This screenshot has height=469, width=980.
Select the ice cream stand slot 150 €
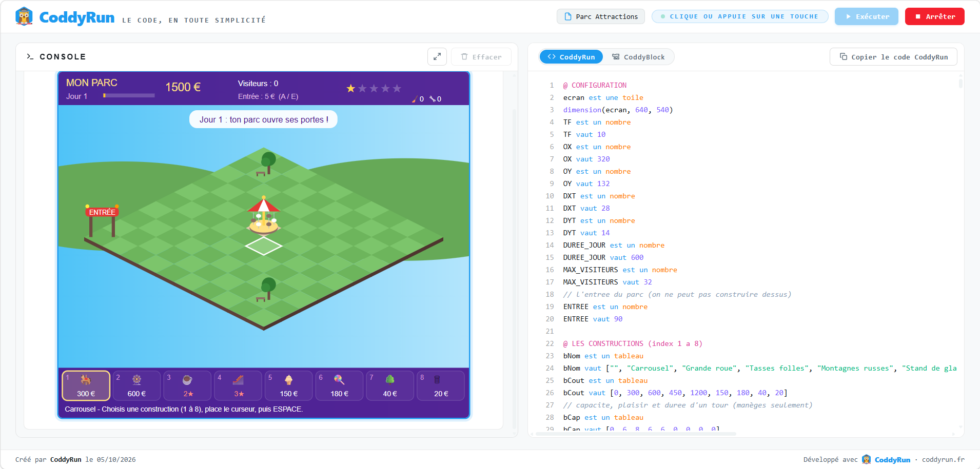point(289,385)
